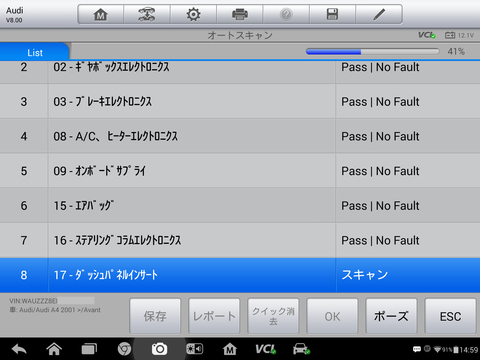Click the pencil edit icon in toolbar
Screen dimensions: 480x360
tap(379, 14)
